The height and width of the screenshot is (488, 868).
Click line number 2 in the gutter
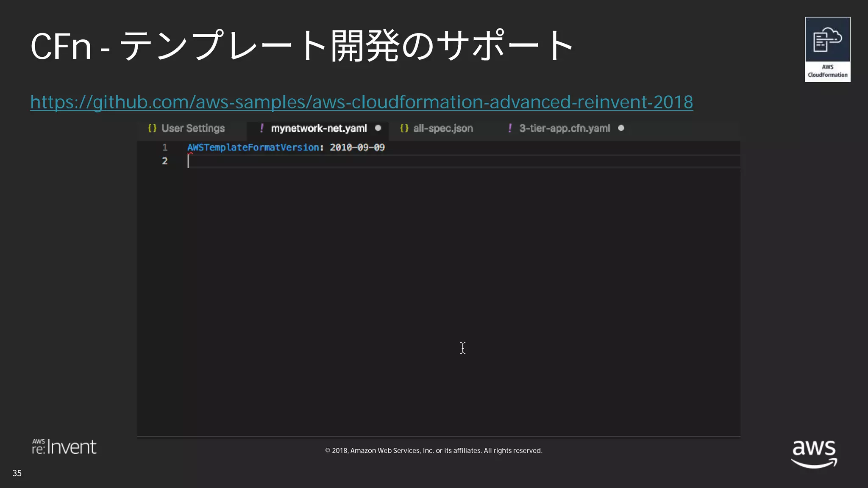(x=165, y=161)
